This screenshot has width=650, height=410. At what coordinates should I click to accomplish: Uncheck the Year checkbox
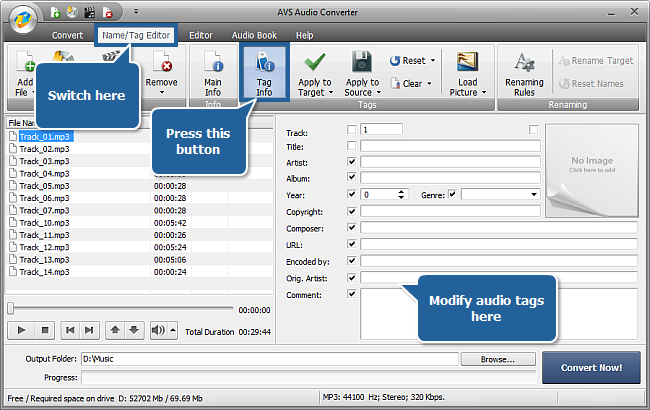click(352, 194)
